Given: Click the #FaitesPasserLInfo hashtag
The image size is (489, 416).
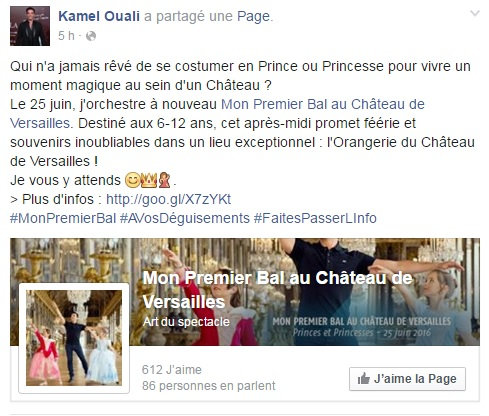Looking at the screenshot, I should [315, 218].
